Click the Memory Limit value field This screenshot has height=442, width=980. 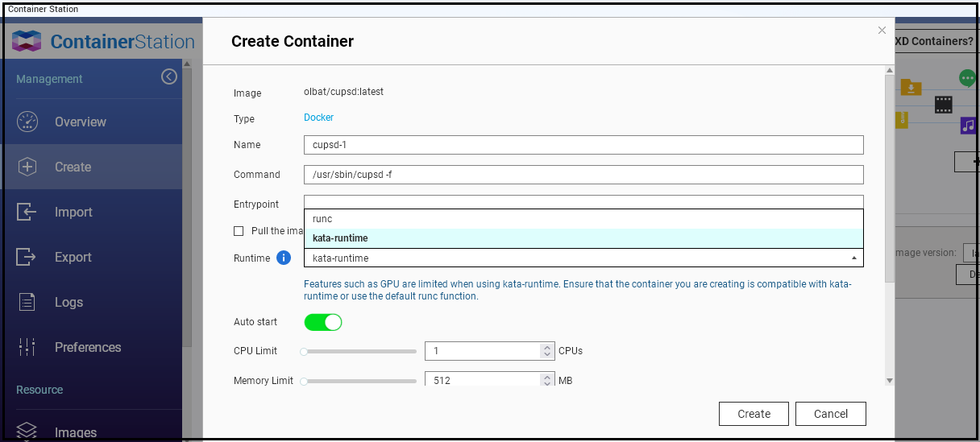tap(484, 380)
